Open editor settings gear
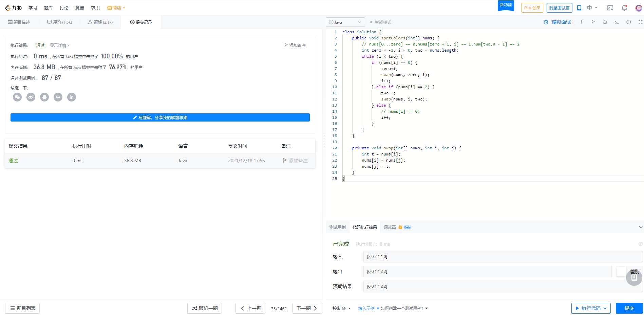The image size is (644, 315). tap(629, 22)
